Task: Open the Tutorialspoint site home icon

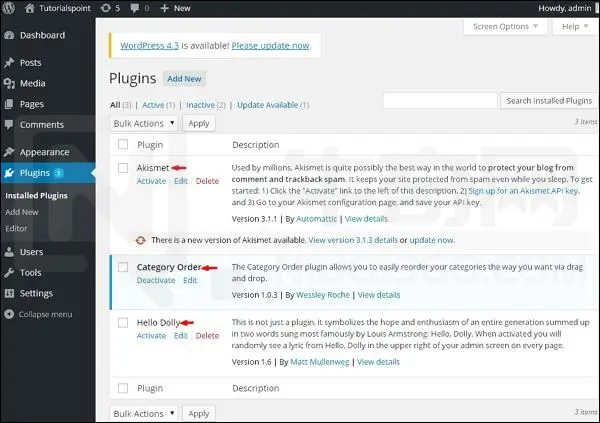Action: point(29,8)
